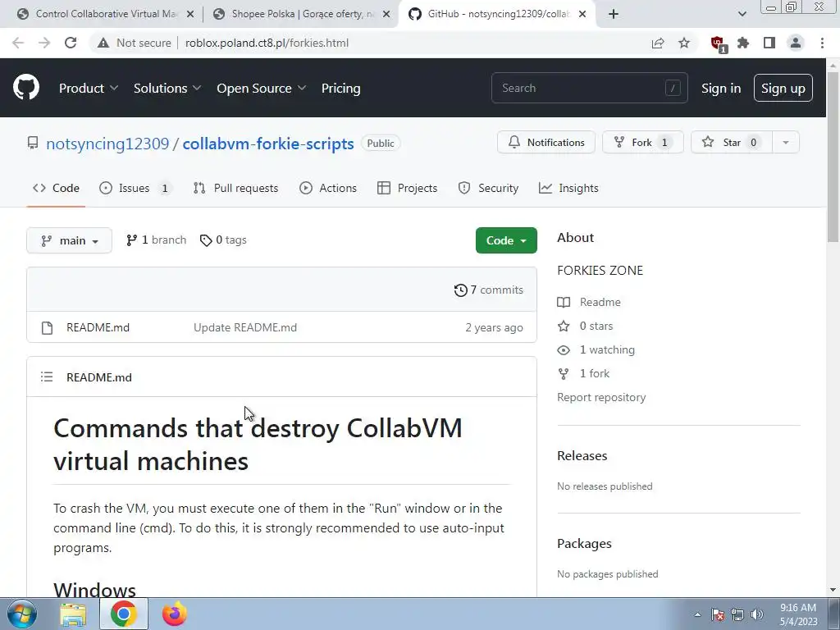
Task: Click the repository icon beside notsyncing12309
Action: coord(33,143)
